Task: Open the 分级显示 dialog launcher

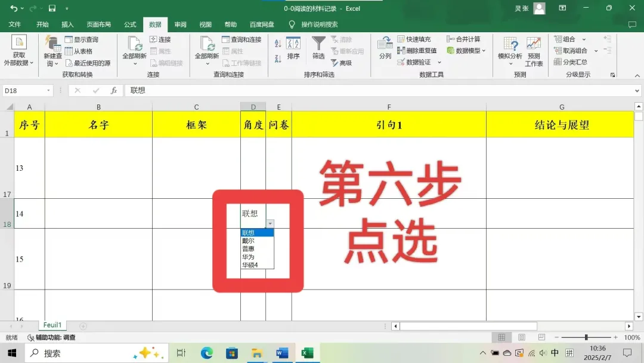Action: (x=612, y=75)
